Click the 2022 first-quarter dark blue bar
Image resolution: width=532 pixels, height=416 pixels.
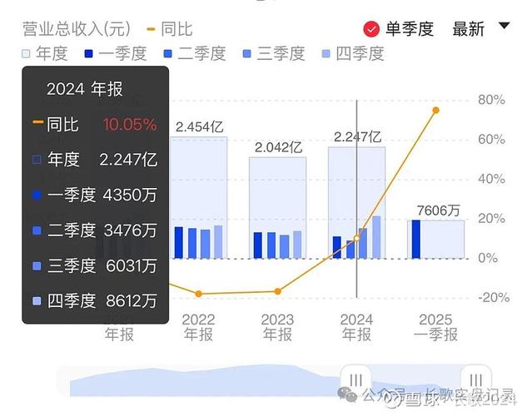click(x=179, y=243)
